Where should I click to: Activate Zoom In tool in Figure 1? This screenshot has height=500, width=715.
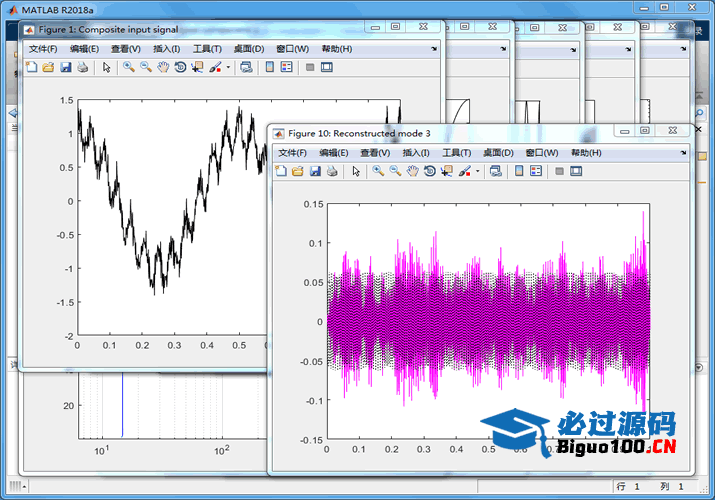pos(129,67)
